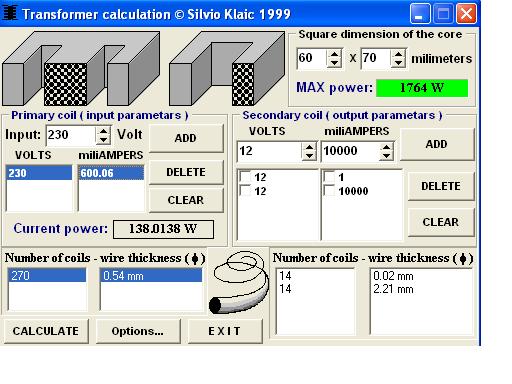Increase the secondary 10000 miliampers spinner

[387, 147]
